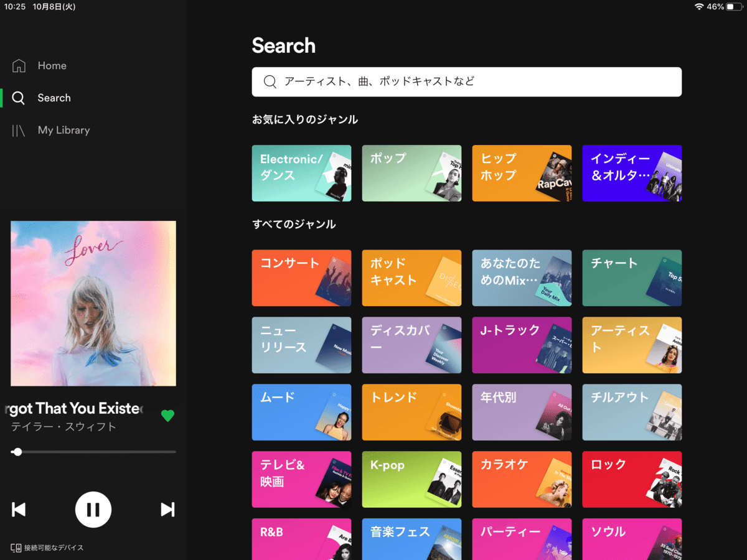This screenshot has width=747, height=560.
Task: Open the Lover album artwork
Action: click(x=93, y=304)
